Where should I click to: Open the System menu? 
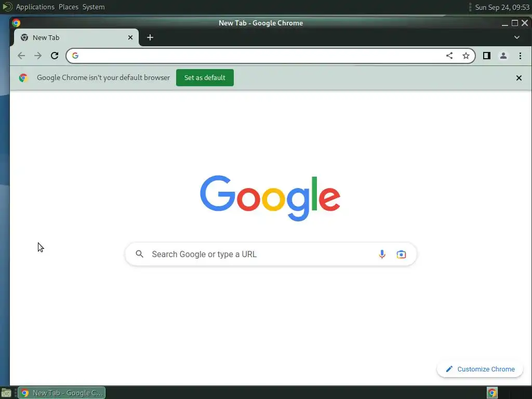point(94,7)
